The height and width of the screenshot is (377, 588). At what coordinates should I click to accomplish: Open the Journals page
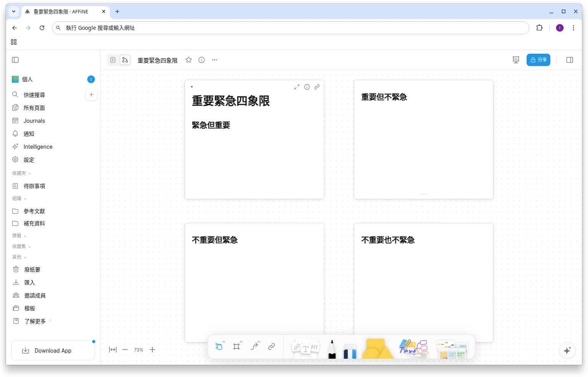(34, 121)
